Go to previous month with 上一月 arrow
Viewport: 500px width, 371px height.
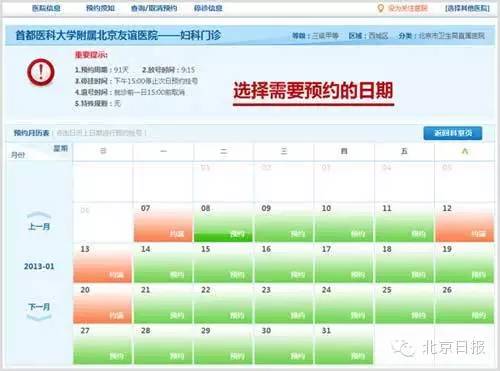[x=39, y=222]
